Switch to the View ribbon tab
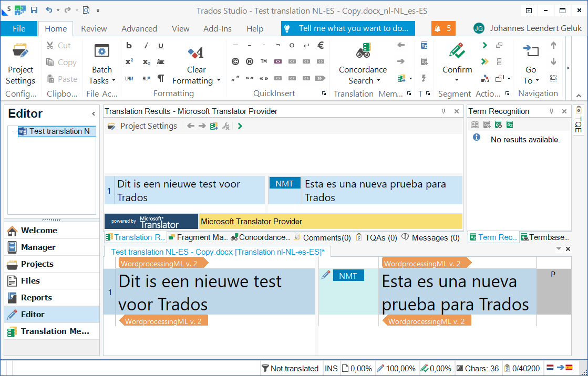The image size is (588, 376). coord(180,28)
